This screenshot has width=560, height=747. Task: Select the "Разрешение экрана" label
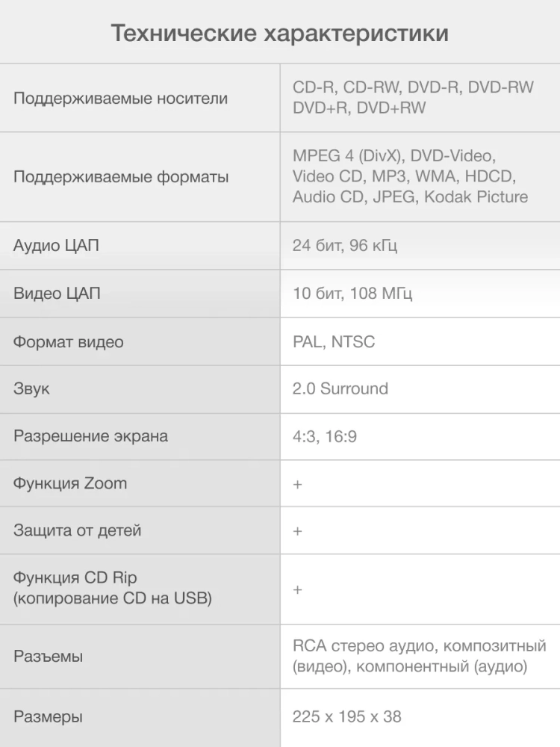pyautogui.click(x=90, y=436)
